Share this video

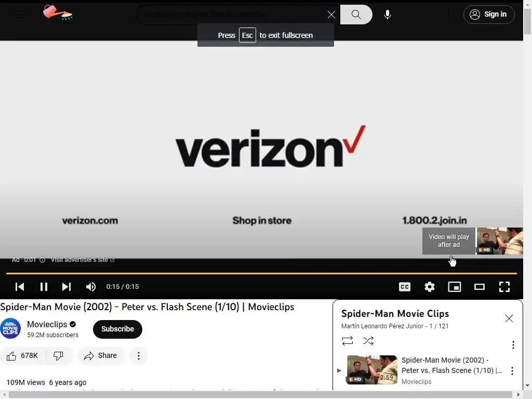(x=101, y=355)
